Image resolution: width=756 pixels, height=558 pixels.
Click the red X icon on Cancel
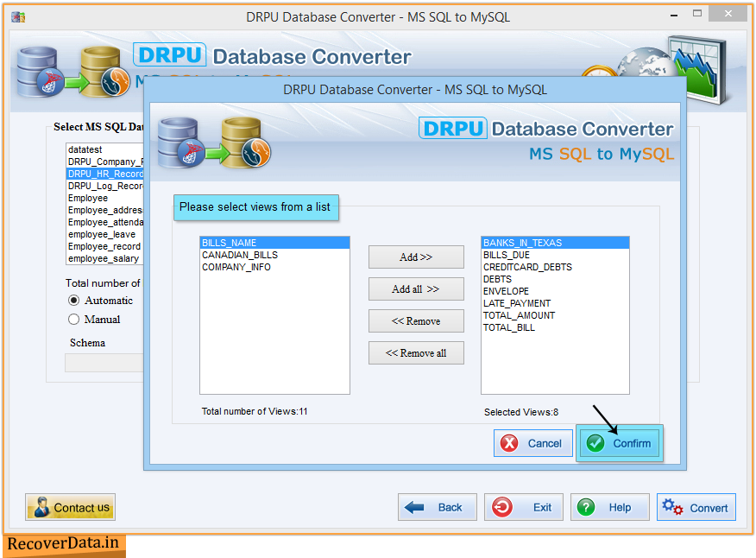509,443
